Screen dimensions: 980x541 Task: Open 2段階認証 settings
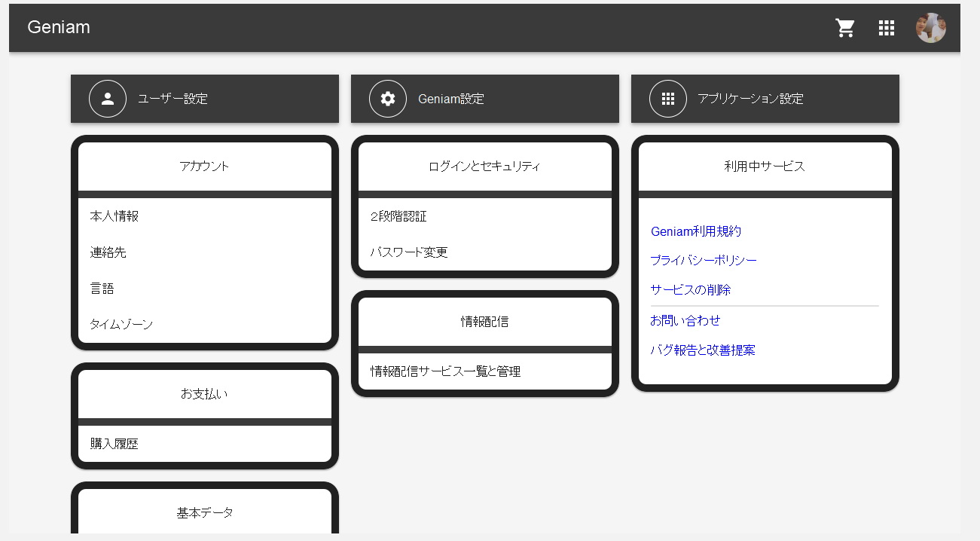click(x=398, y=216)
